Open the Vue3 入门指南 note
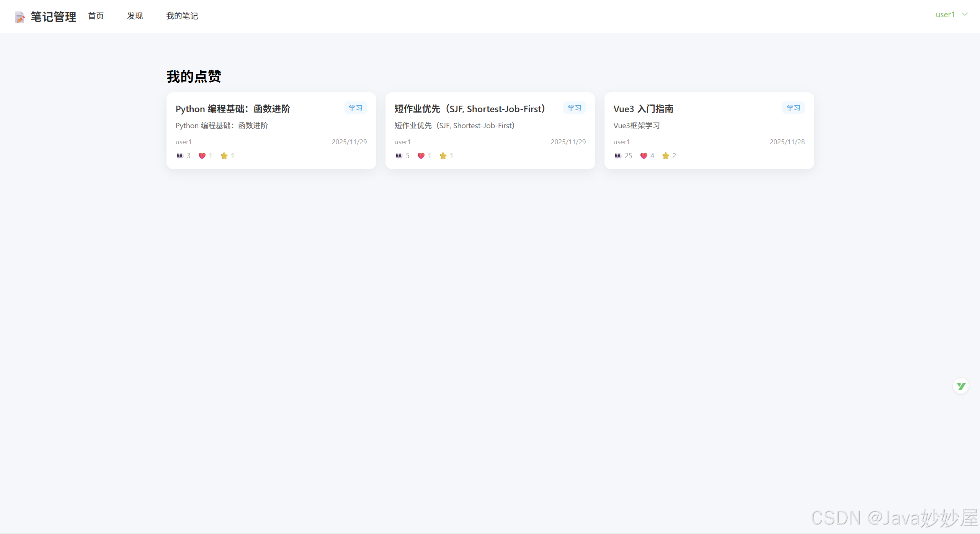 644,109
